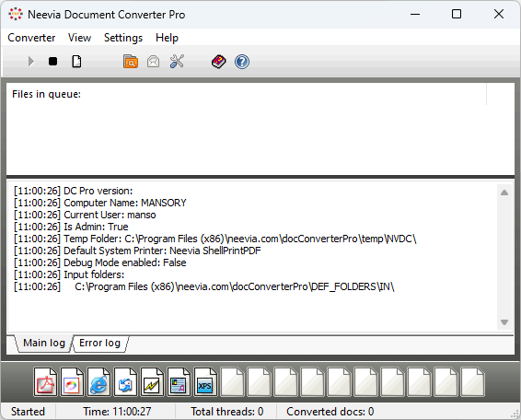
Task: Click the 'Computer Name: MANSORY' log line
Action: click(x=100, y=203)
